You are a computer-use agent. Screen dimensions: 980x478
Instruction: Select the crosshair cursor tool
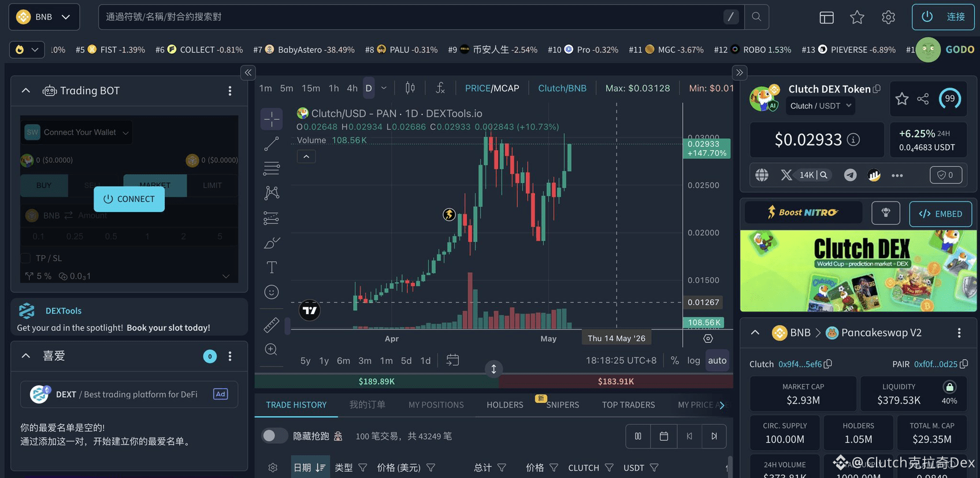(x=272, y=119)
